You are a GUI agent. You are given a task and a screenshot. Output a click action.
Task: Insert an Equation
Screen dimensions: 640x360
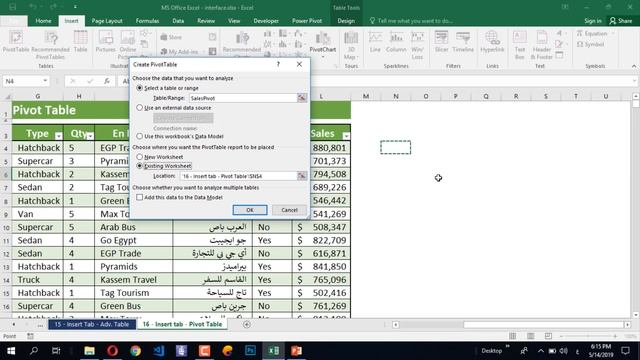click(592, 33)
